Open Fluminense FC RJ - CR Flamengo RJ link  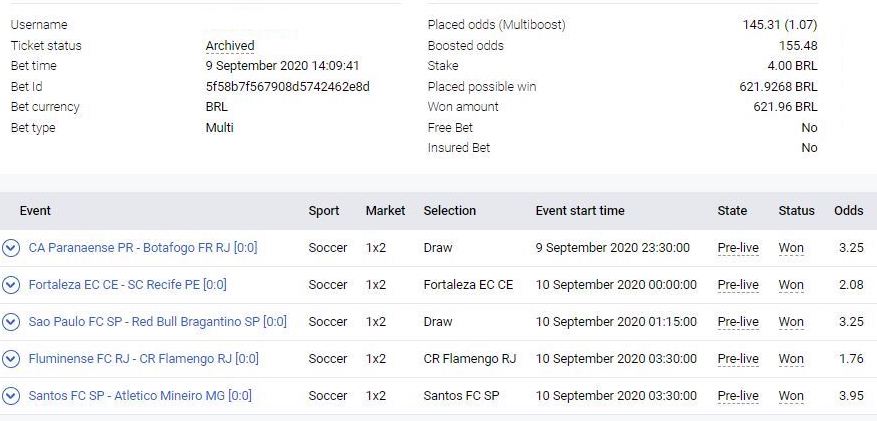(143, 358)
